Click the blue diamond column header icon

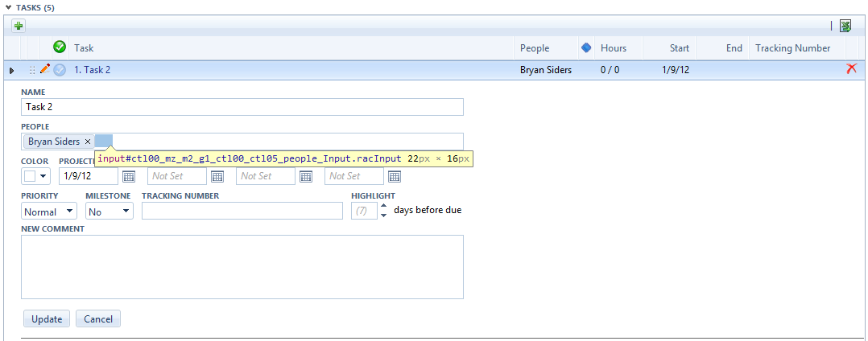click(586, 47)
